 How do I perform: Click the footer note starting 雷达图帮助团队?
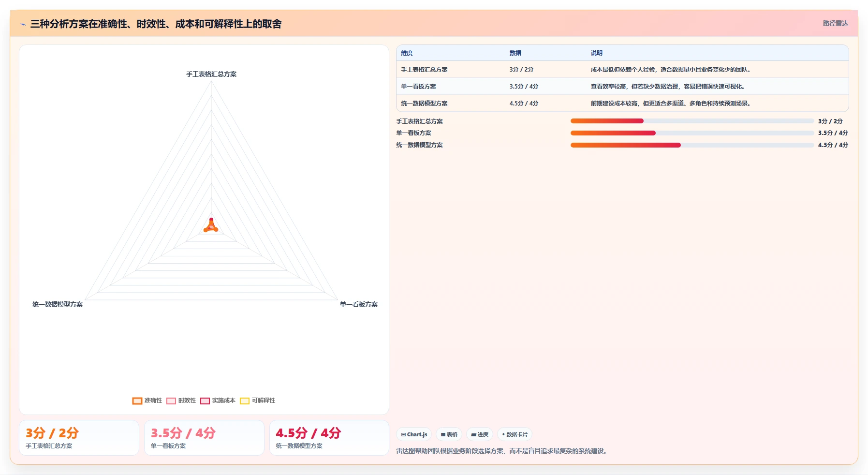[x=502, y=451]
